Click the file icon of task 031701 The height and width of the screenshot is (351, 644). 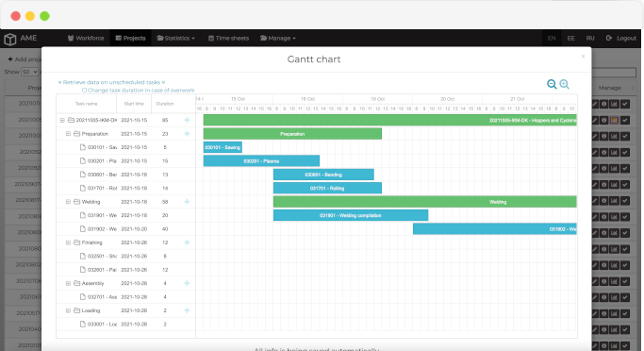(83, 188)
